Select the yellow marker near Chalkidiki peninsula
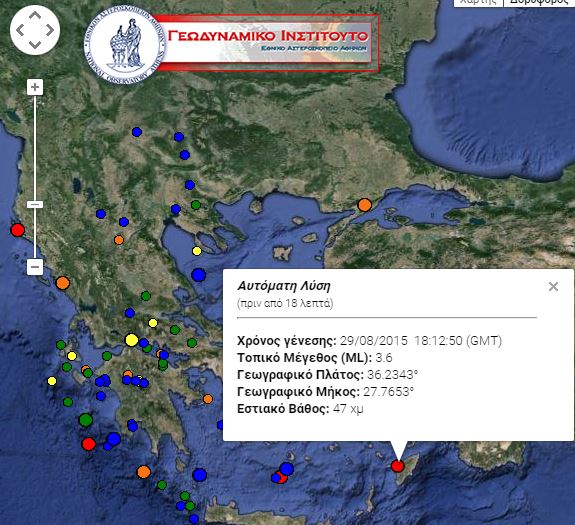Image resolution: width=575 pixels, height=525 pixels. [197, 251]
